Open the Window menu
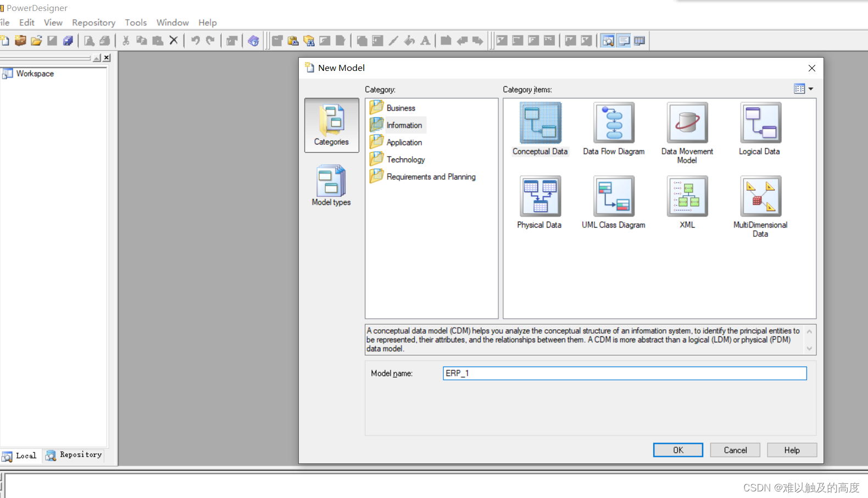868x498 pixels. [173, 23]
